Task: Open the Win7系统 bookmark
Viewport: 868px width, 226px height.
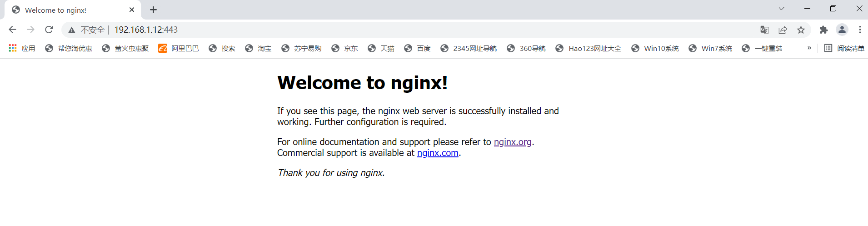Action: pyautogui.click(x=710, y=48)
